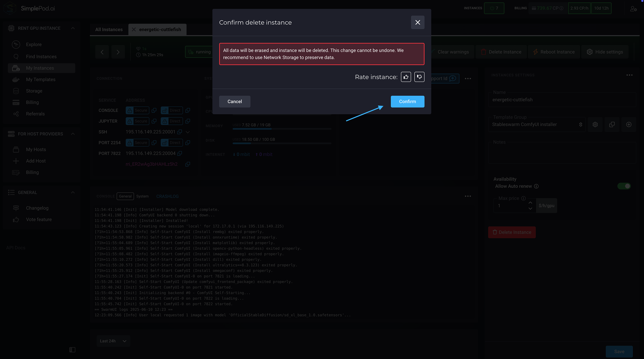644x359 pixels.
Task: Increase the Max price stepper value
Action: (x=530, y=203)
